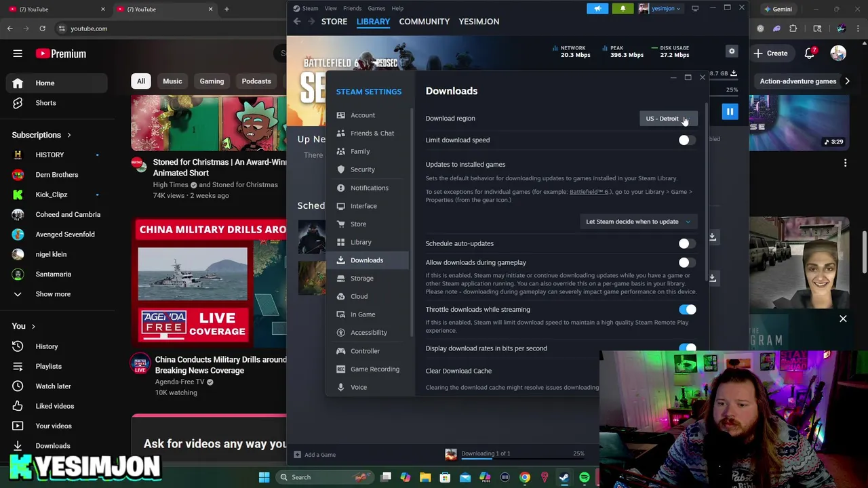
Task: Switch to the COMMUNITY tab
Action: [425, 22]
